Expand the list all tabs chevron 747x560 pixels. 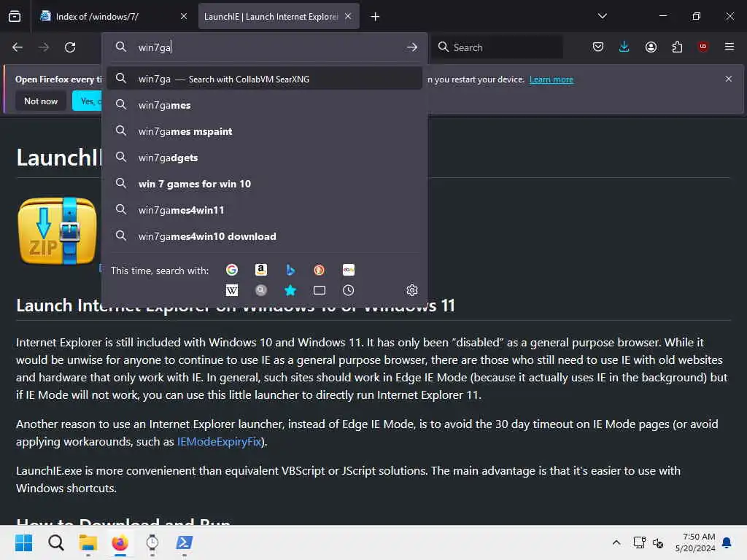(x=603, y=16)
